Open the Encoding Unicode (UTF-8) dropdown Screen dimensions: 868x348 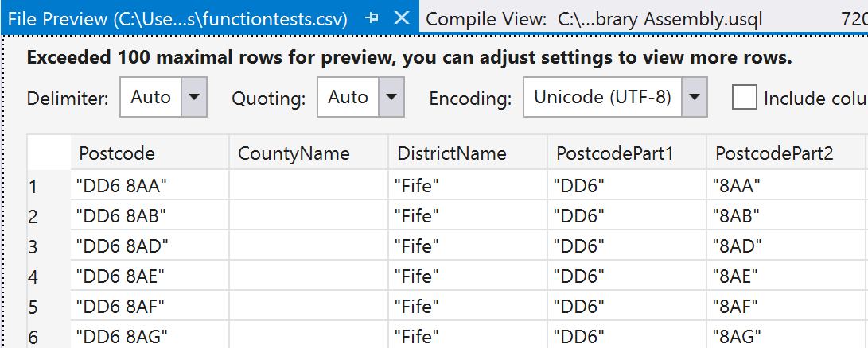695,98
